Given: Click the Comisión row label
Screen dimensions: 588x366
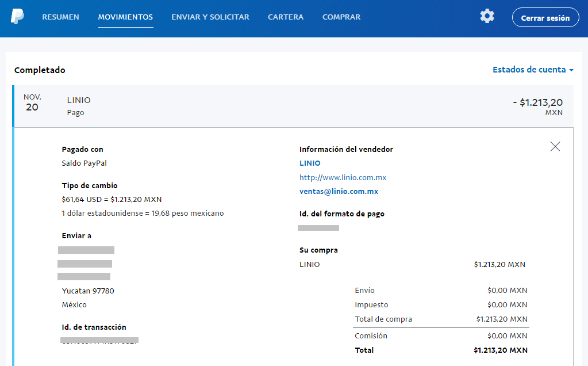Looking at the screenshot, I should pos(371,335).
